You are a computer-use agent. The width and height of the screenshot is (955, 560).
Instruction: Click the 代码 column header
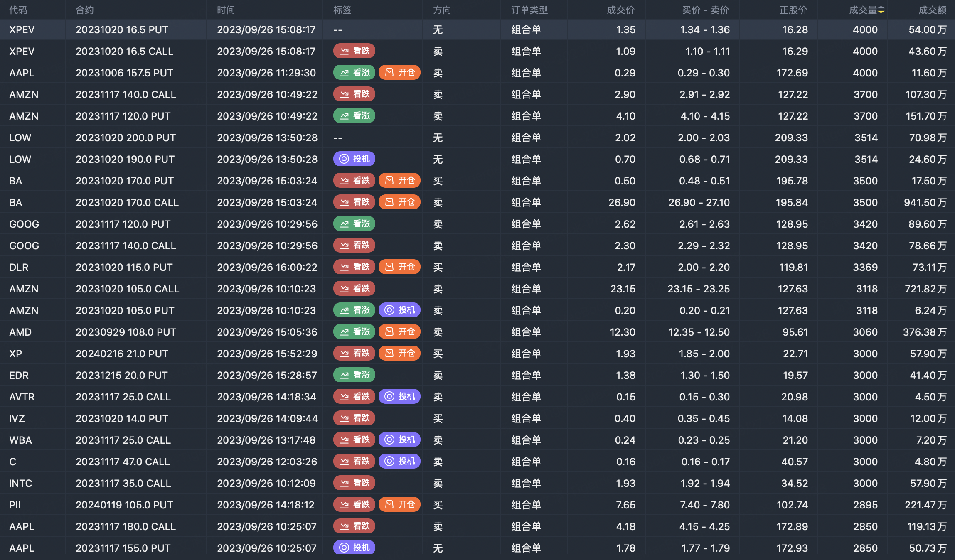click(x=18, y=10)
